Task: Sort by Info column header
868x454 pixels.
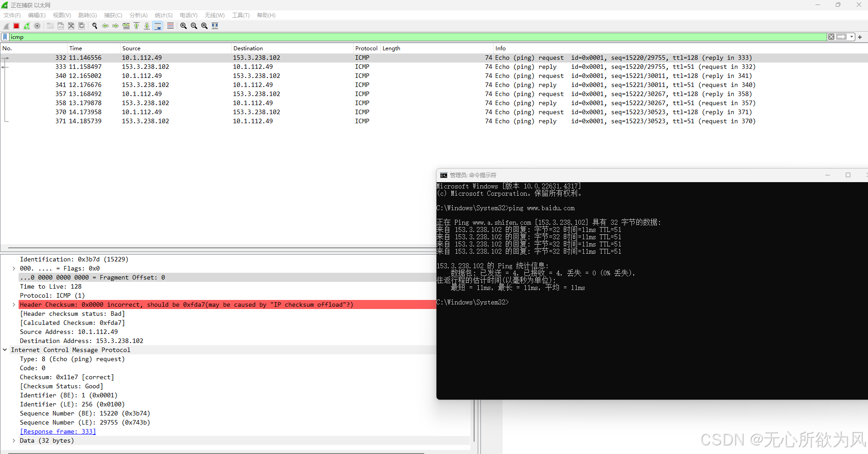Action: click(x=680, y=48)
